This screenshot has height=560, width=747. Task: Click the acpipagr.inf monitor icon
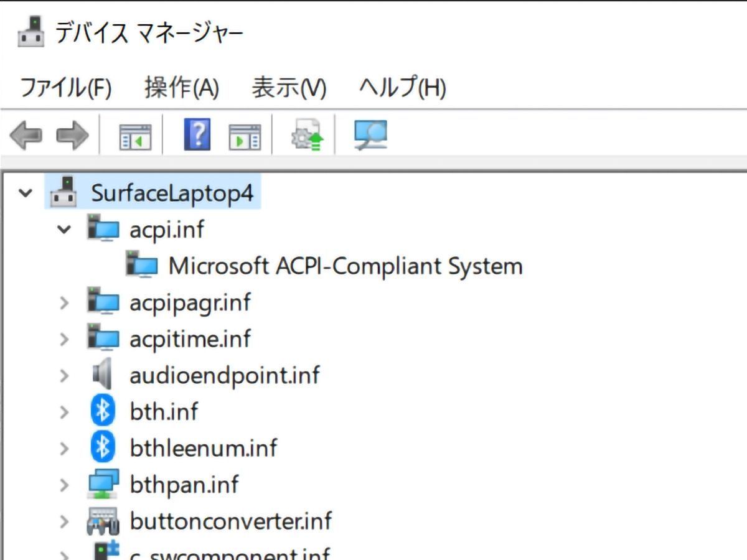click(x=103, y=302)
